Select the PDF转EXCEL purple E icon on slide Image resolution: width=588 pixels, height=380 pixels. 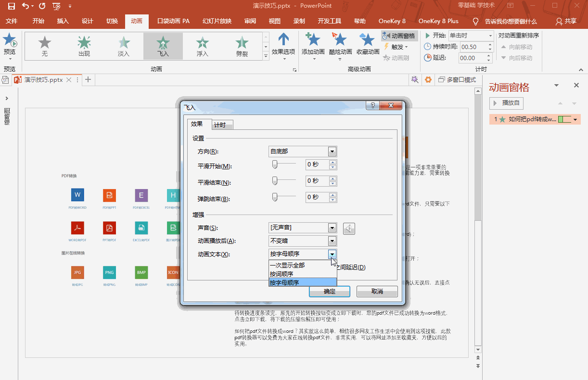point(141,195)
